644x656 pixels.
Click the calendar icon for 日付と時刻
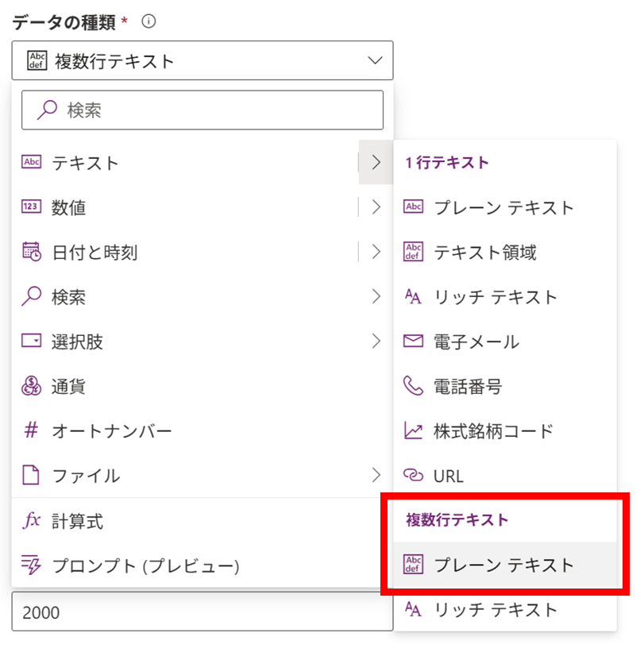pyautogui.click(x=32, y=253)
